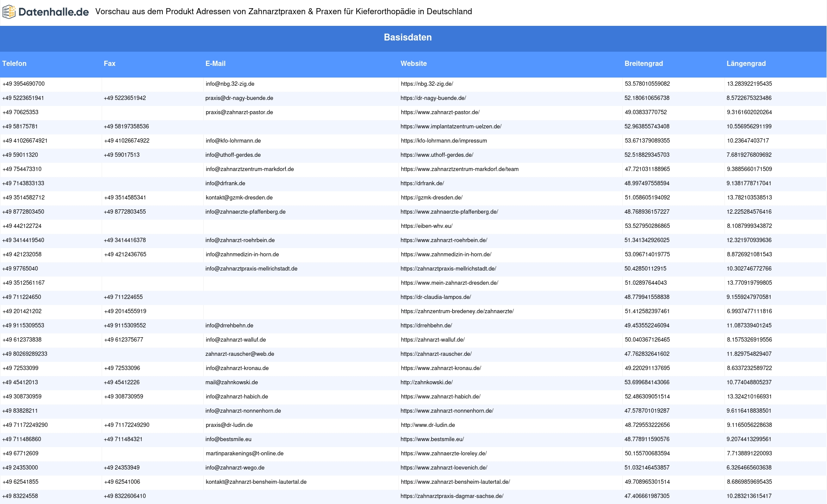Select the Breitengrad column header
The width and height of the screenshot is (827, 504).
(x=644, y=63)
